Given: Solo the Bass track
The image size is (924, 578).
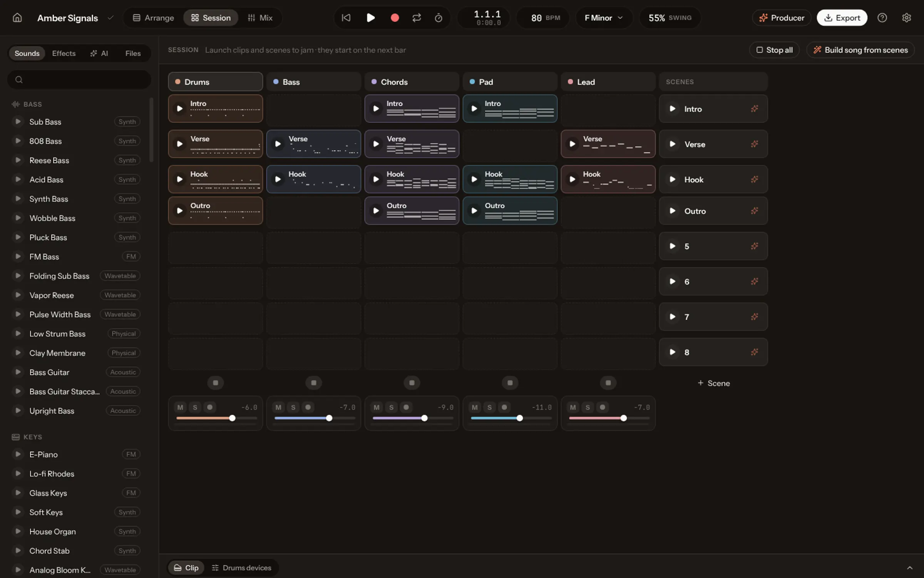Looking at the screenshot, I should 293,407.
